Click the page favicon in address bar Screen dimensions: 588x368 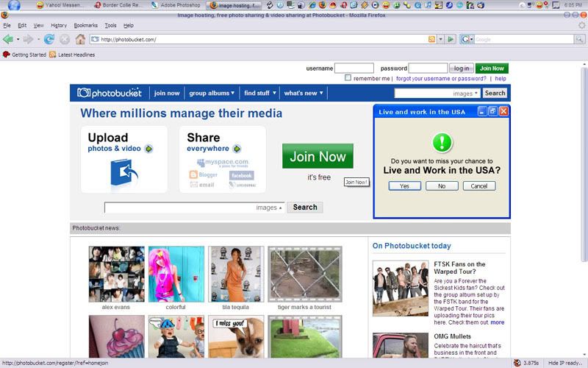96,39
